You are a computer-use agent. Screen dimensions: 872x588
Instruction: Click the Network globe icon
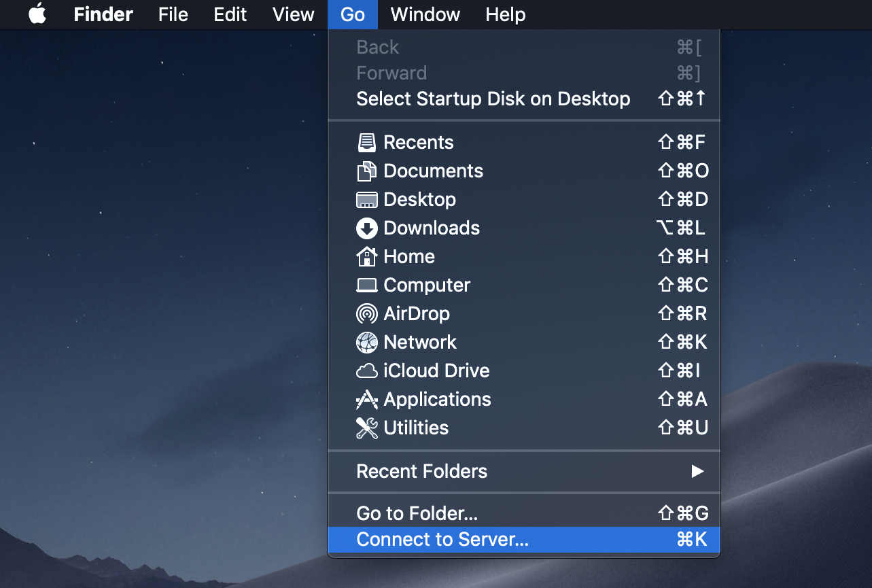(x=366, y=342)
